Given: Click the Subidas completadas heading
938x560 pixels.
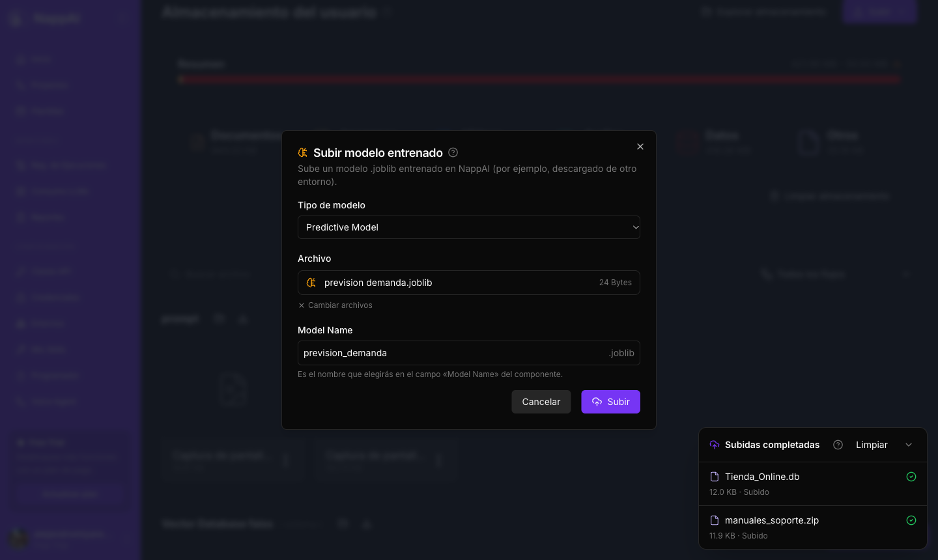Looking at the screenshot, I should [x=773, y=445].
